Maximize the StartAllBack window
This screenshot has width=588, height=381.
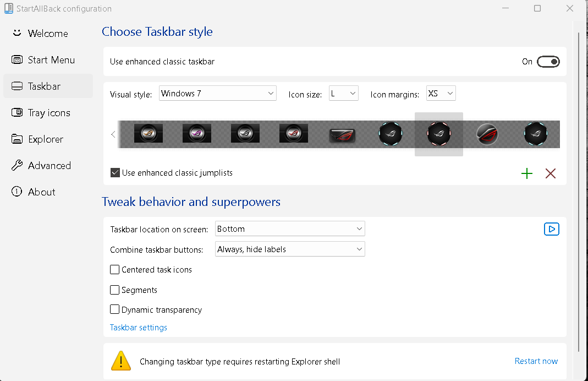tap(537, 8)
